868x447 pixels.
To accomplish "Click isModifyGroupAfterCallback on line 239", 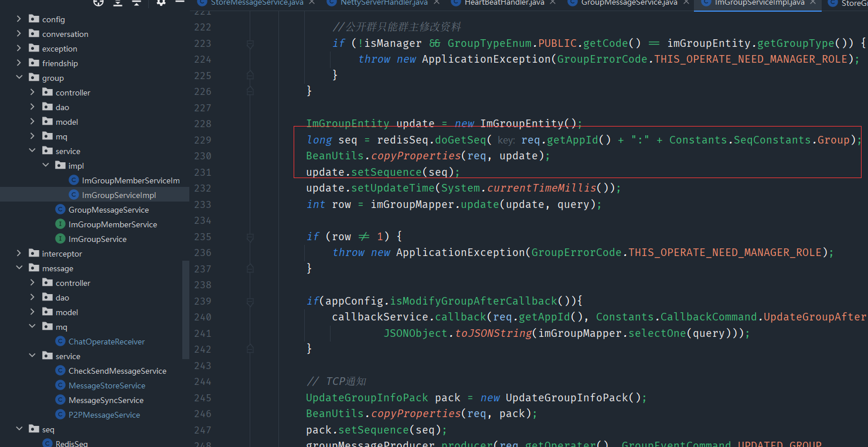I will tap(474, 301).
